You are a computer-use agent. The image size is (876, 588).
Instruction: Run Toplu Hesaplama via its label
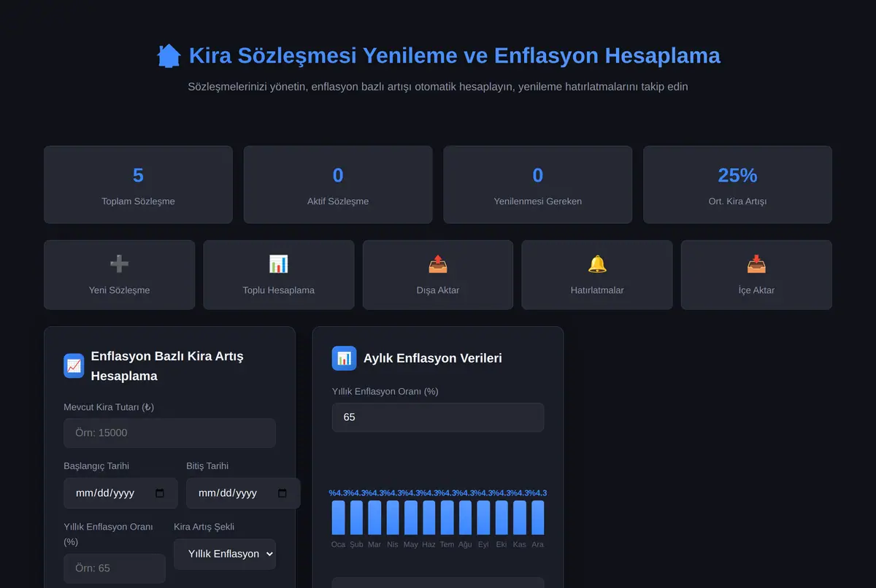tap(279, 290)
